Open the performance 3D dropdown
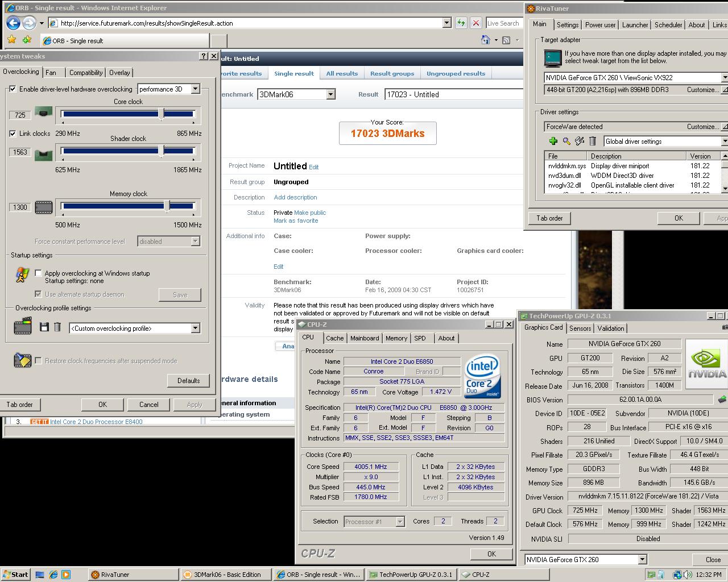The height and width of the screenshot is (582, 728). (195, 89)
